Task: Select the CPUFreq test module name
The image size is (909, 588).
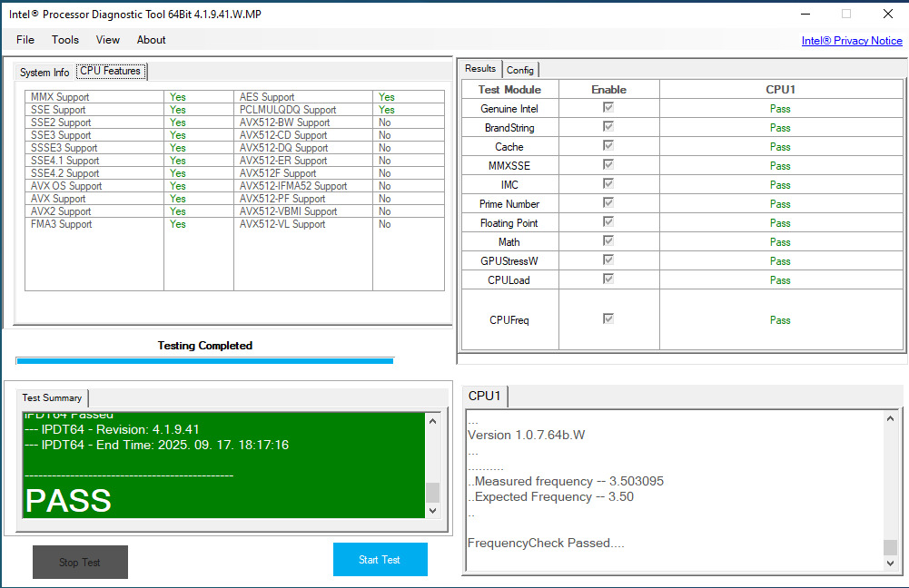Action: (509, 320)
